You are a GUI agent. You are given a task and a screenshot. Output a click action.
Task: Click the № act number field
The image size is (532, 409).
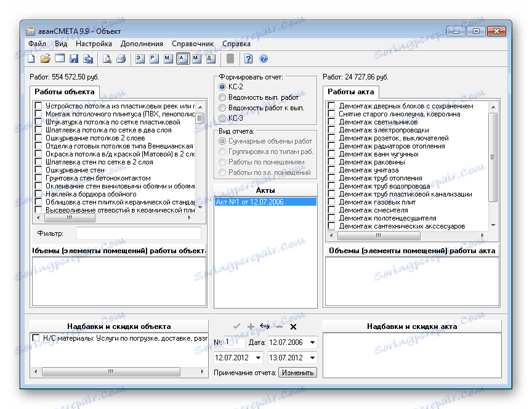tap(235, 342)
